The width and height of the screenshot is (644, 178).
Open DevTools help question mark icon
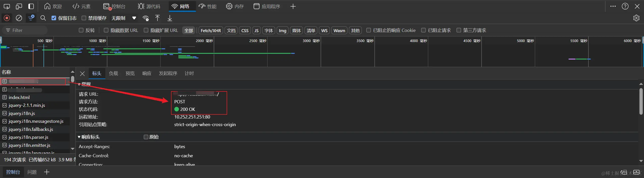(x=625, y=6)
